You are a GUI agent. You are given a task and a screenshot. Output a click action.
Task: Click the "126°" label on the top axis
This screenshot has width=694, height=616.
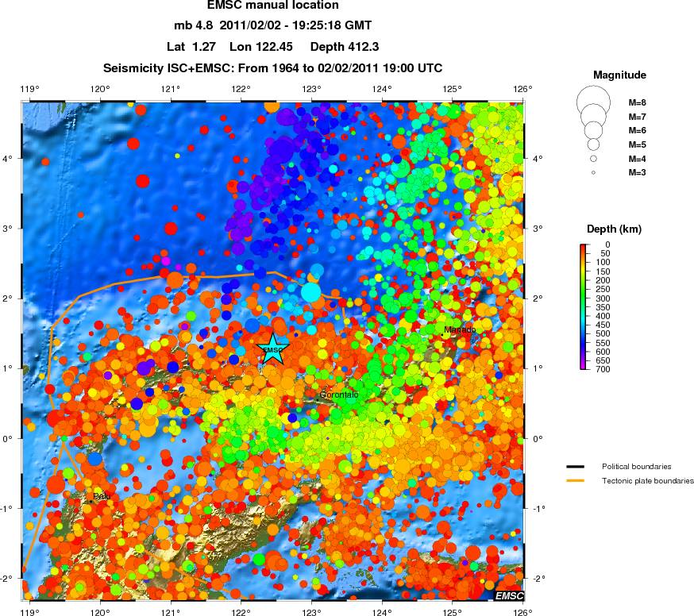tap(522, 89)
